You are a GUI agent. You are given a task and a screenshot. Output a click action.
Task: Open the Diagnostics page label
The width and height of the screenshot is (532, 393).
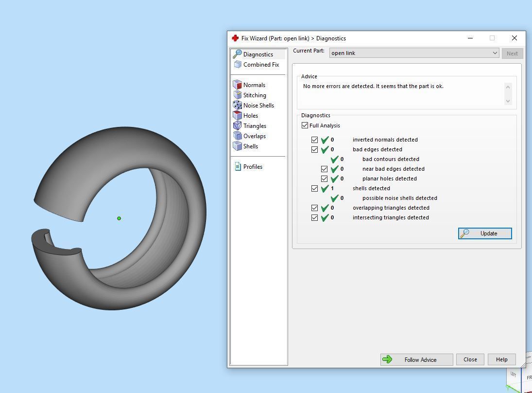(x=258, y=54)
